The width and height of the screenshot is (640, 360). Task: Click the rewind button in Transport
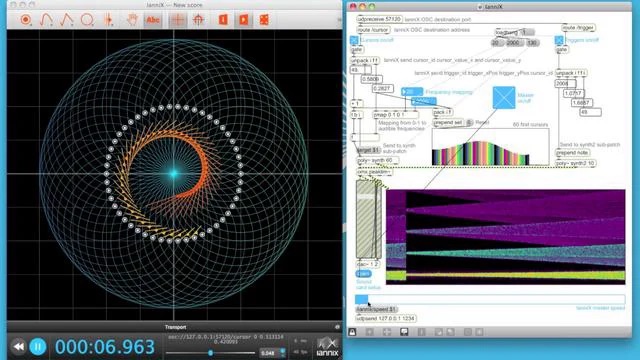coord(18,347)
